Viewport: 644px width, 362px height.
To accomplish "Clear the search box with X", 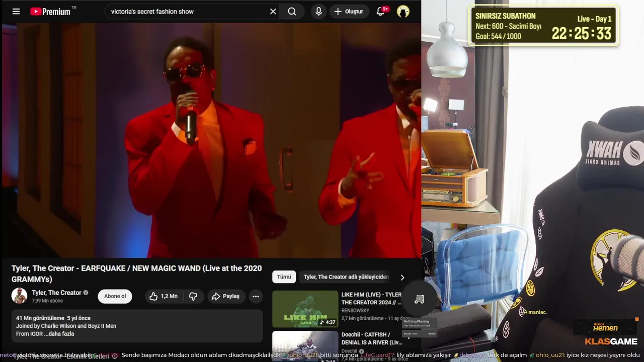I will 273,12.
